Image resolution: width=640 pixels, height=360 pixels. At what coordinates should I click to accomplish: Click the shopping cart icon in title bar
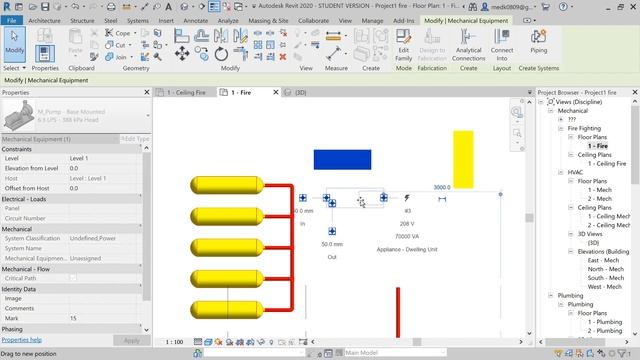(545, 7)
